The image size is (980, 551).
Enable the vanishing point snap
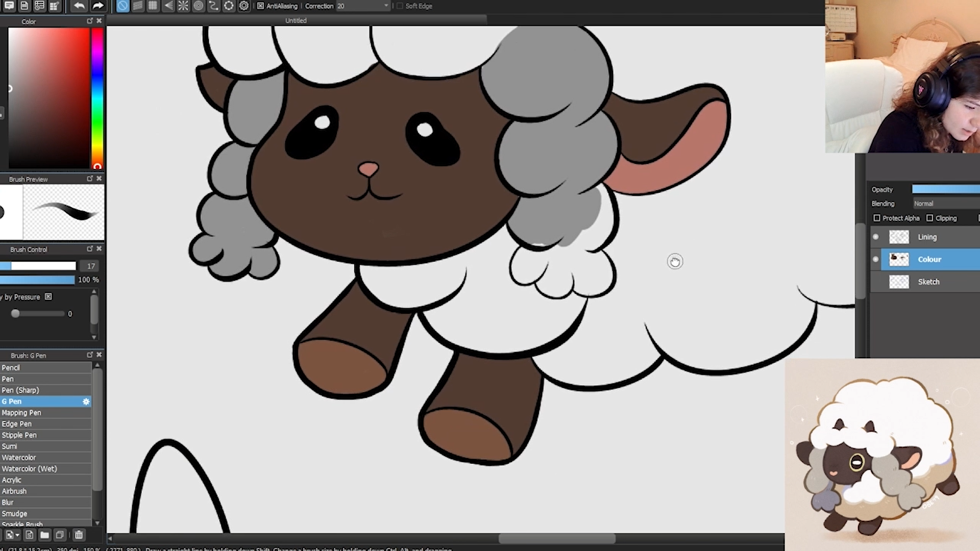tap(168, 6)
